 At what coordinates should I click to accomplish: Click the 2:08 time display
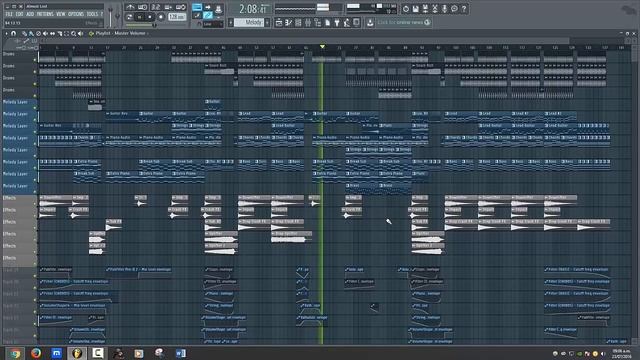click(253, 9)
